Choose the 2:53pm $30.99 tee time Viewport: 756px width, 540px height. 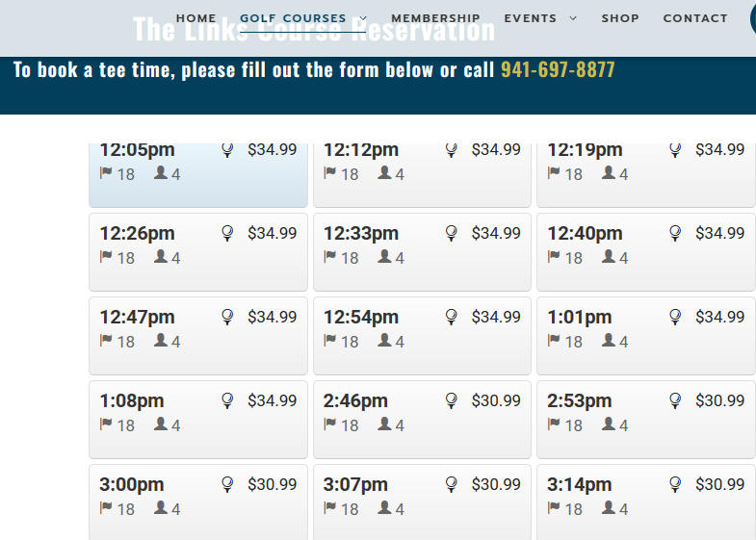click(x=646, y=420)
